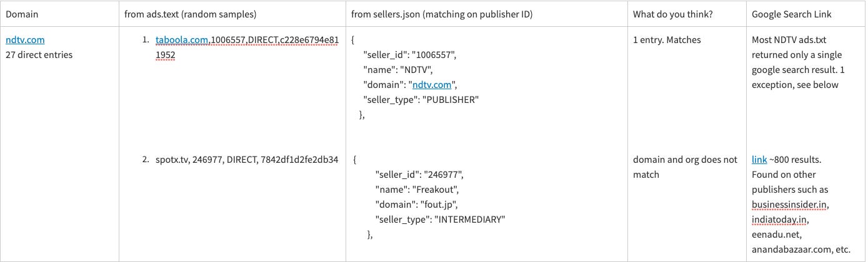Select the '1 entry. Matches' cell
This screenshot has height=262, width=868.
click(667, 40)
